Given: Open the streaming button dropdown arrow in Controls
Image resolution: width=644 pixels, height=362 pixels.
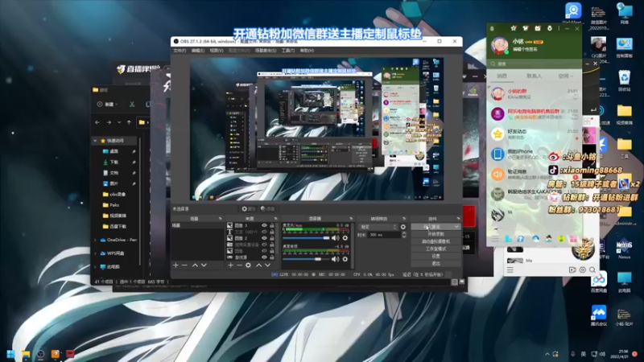Looking at the screenshot, I should pos(456,227).
